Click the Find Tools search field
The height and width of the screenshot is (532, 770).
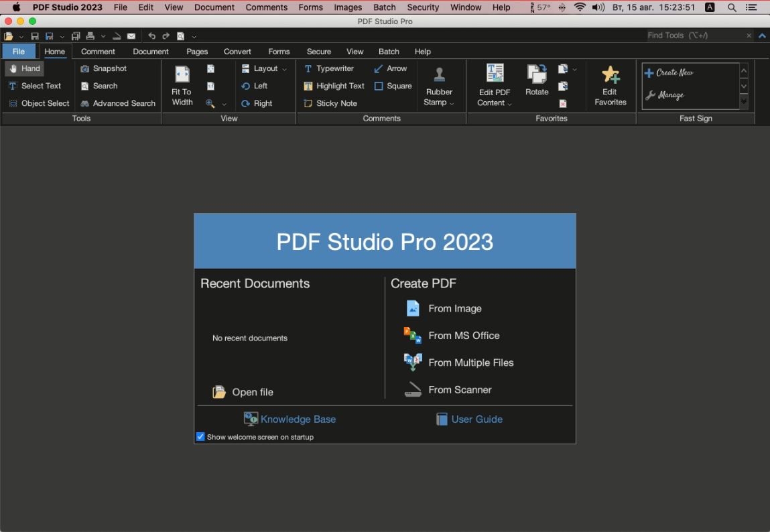pos(695,36)
